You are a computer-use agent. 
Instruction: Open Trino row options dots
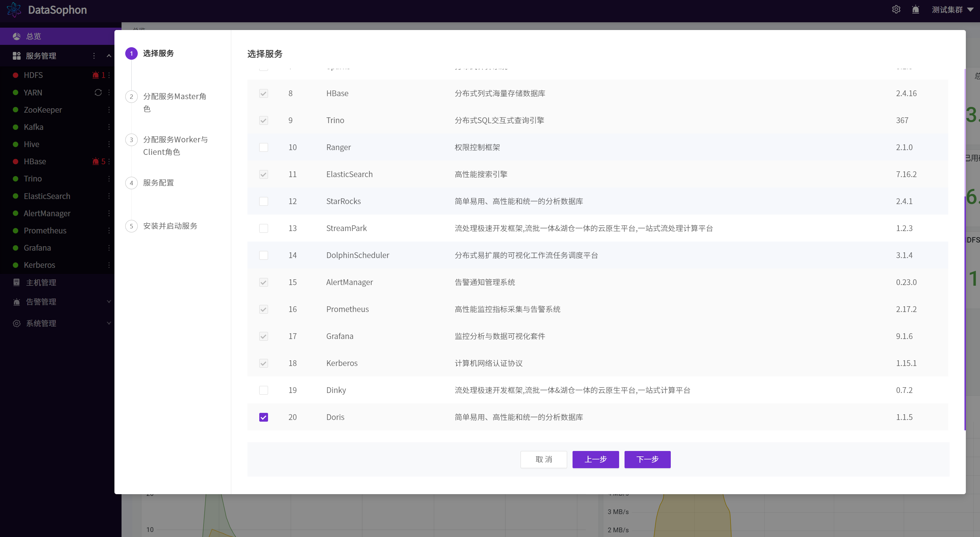(x=109, y=179)
